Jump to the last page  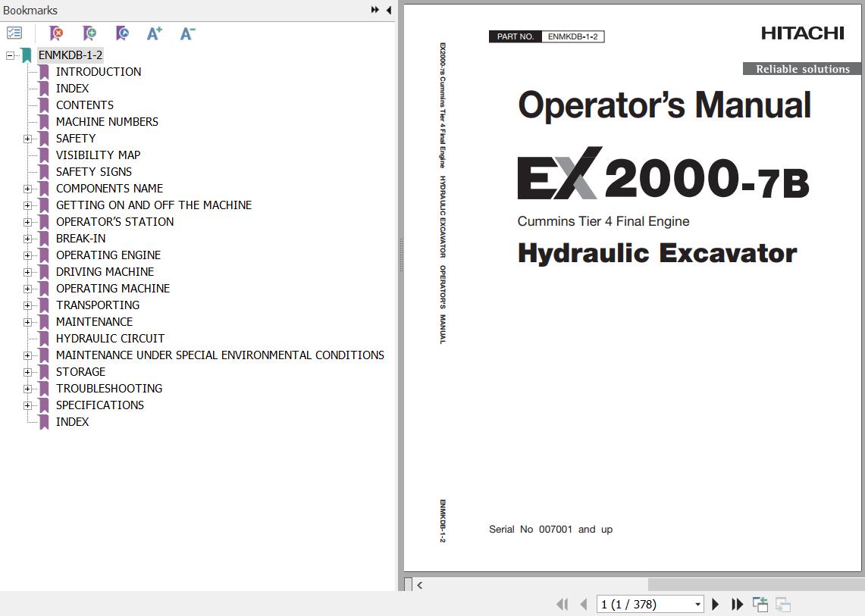click(737, 604)
